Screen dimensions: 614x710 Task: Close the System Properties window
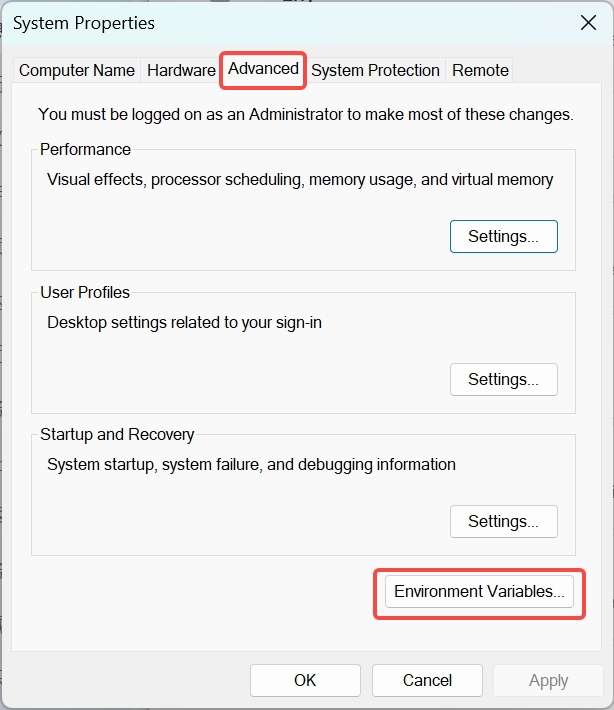click(x=588, y=23)
